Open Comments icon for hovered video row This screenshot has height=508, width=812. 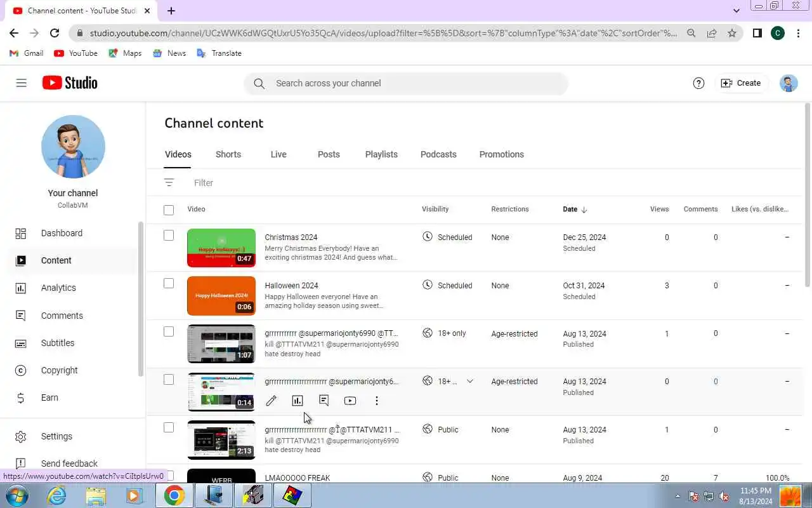point(324,401)
